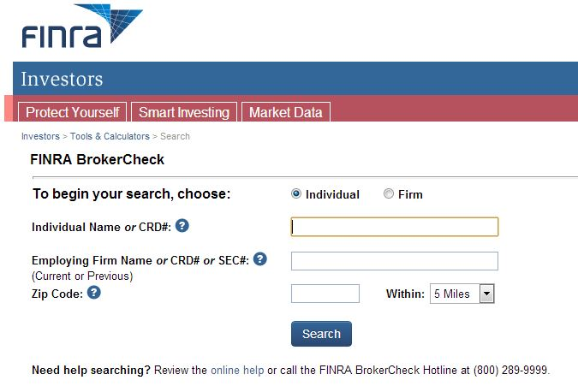578x392 pixels.
Task: Click help icon beside Individual Name
Action: click(x=182, y=226)
